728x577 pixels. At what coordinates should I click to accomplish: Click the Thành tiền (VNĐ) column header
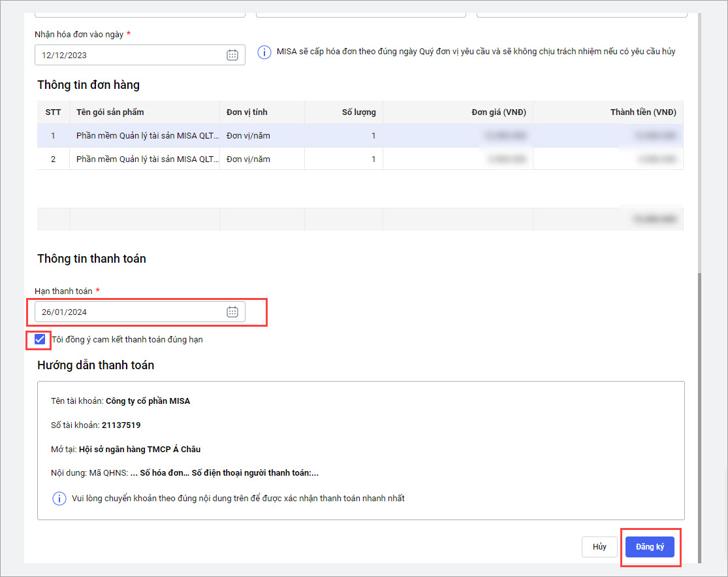point(642,112)
